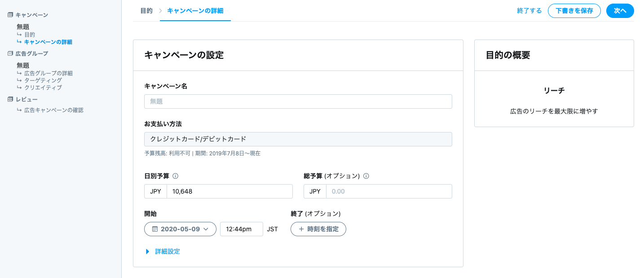Click the JST timezone label
The width and height of the screenshot is (644, 278).
(x=272, y=229)
